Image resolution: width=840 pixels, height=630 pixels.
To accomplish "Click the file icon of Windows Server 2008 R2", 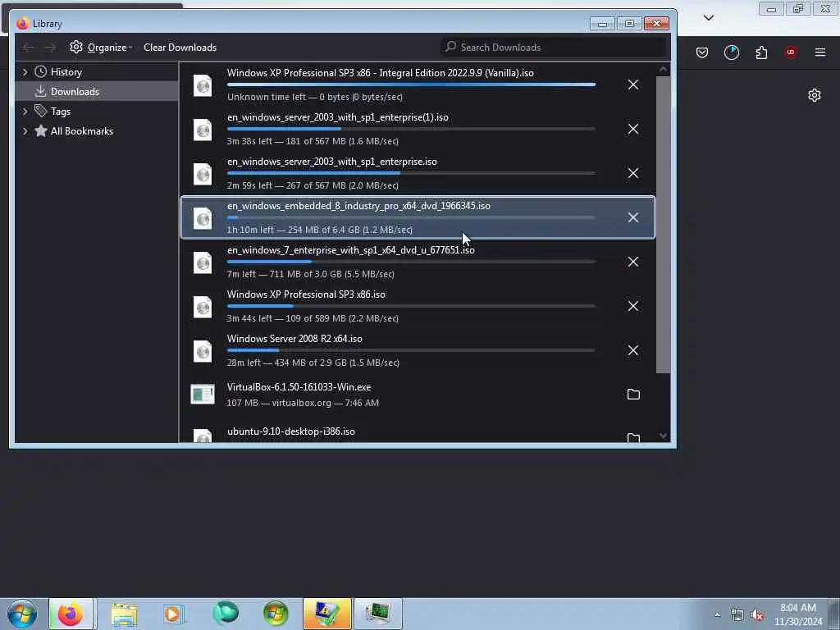I will click(x=203, y=351).
